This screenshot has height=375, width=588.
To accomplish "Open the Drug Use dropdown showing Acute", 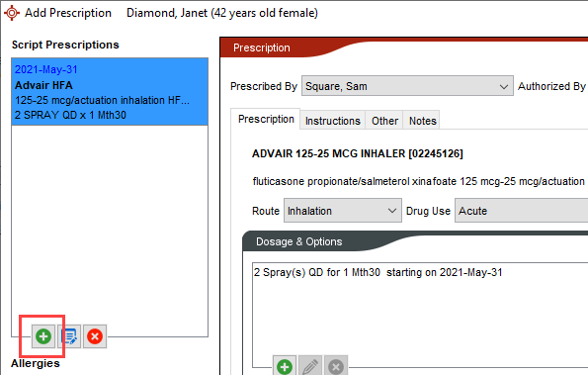I will (x=521, y=211).
